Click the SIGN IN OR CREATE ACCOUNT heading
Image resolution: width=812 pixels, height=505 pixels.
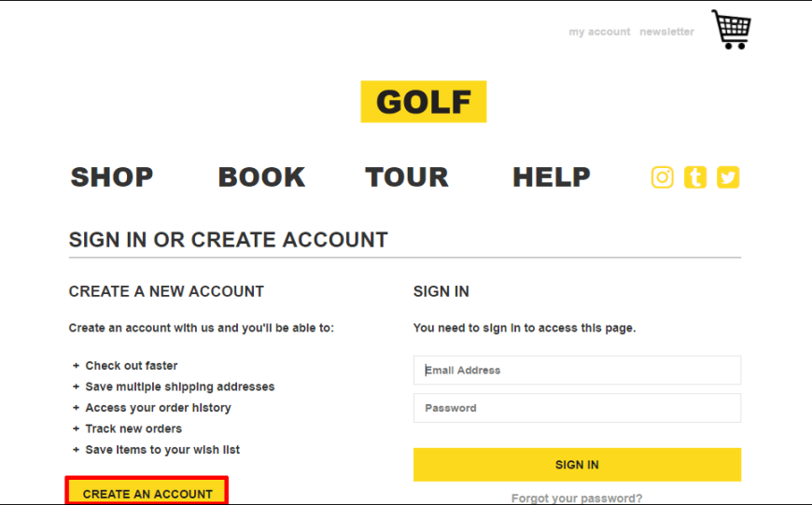click(229, 240)
